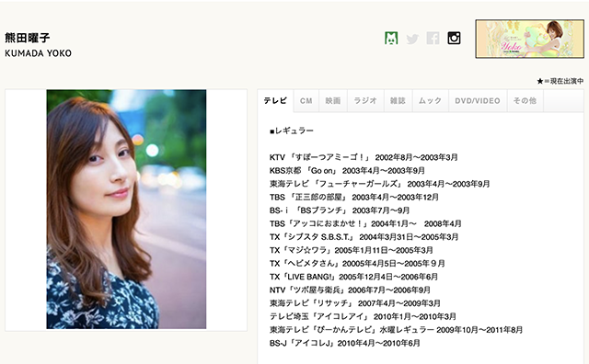
Task: Click the 東海テレビ「ぴーかんテレビ」entry
Action: 396,330
